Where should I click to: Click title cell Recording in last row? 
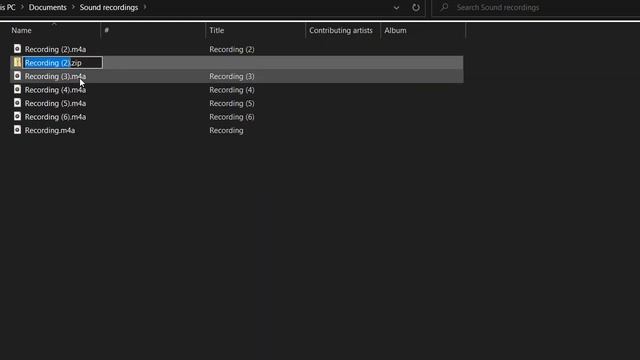pyautogui.click(x=226, y=130)
